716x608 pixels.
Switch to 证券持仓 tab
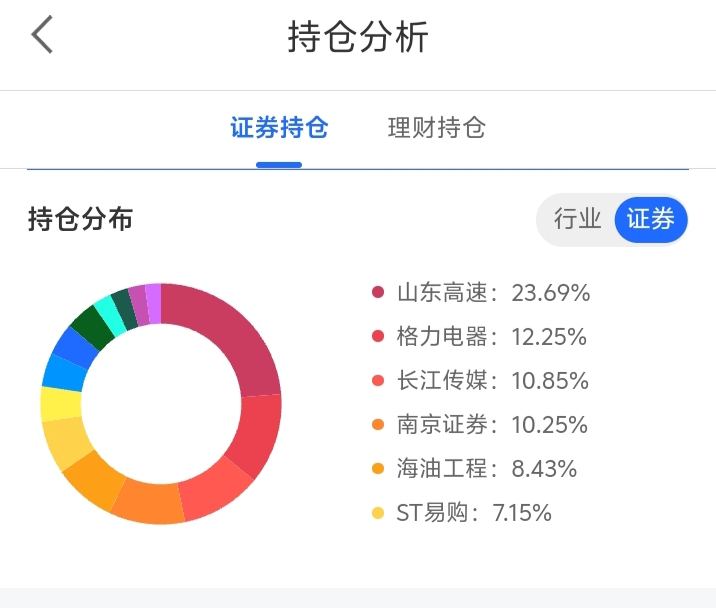279,128
